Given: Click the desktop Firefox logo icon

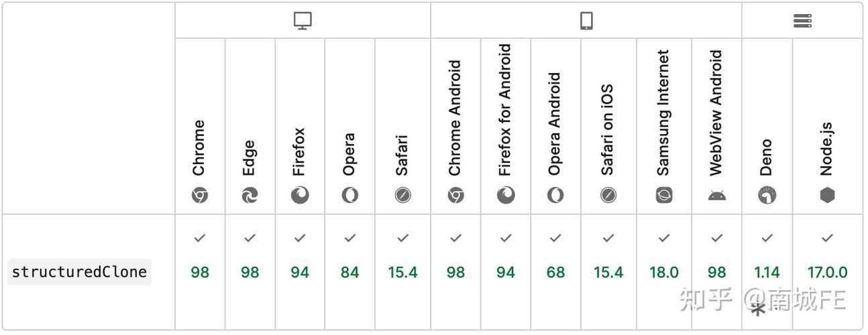Looking at the screenshot, I should [x=300, y=196].
